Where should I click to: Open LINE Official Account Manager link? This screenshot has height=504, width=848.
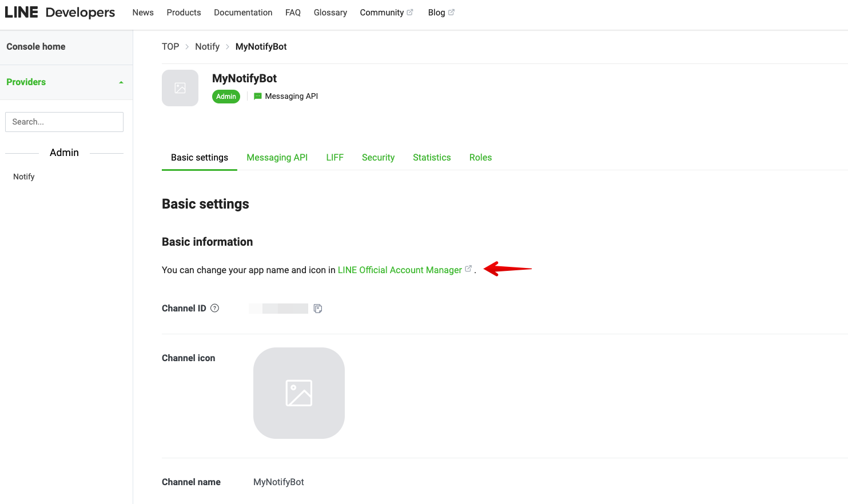pos(400,270)
